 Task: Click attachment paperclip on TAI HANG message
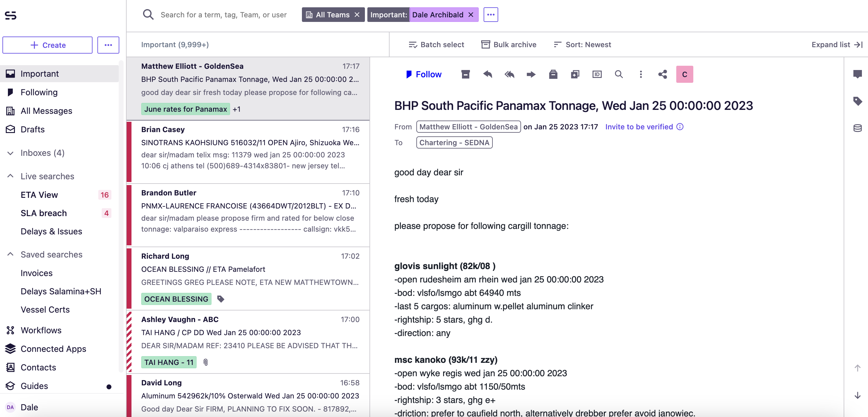pyautogui.click(x=205, y=363)
